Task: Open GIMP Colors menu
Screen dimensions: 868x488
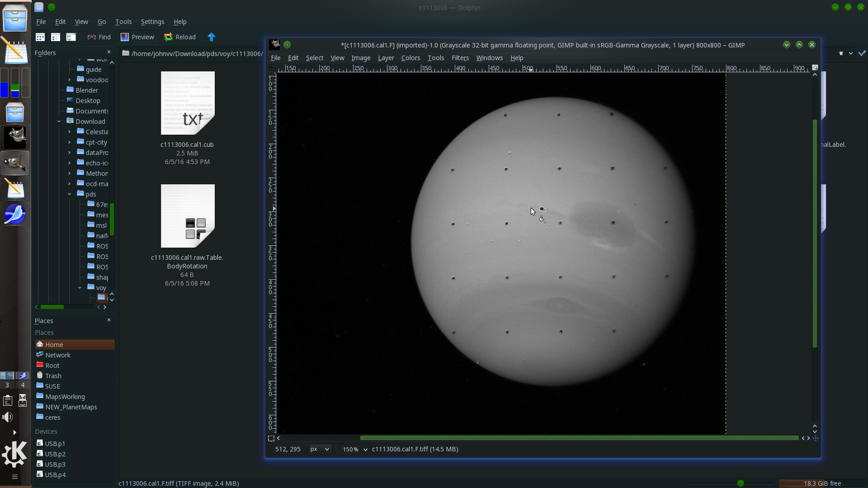Action: [x=410, y=58]
